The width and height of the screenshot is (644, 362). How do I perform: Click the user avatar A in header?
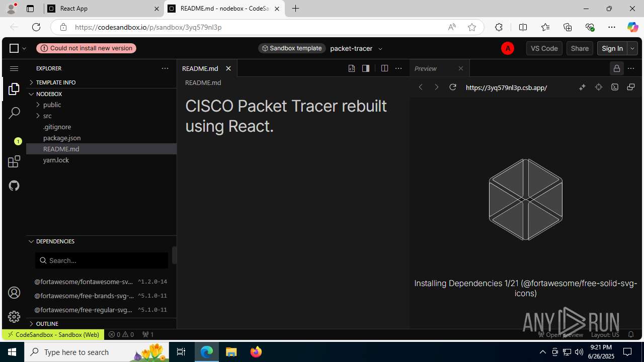[x=508, y=48]
